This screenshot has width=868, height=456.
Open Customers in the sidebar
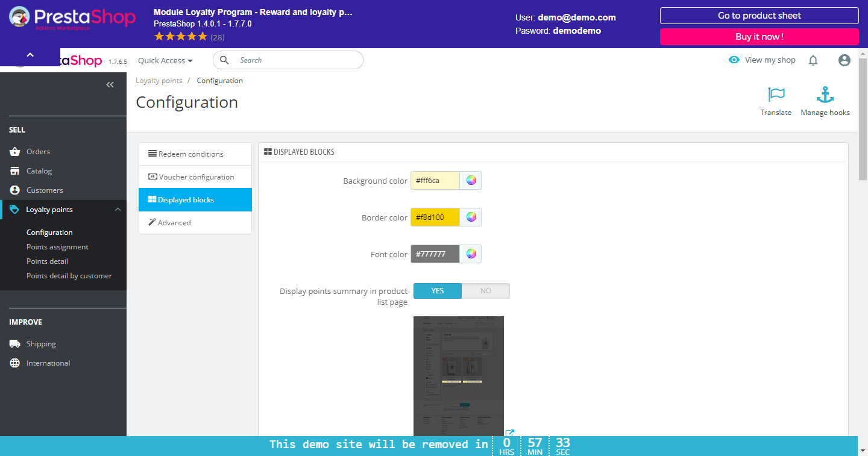click(45, 190)
